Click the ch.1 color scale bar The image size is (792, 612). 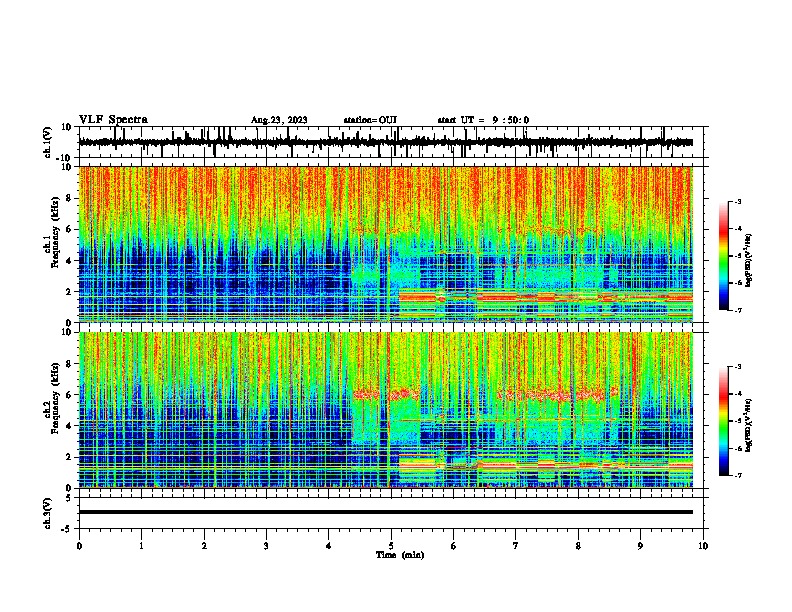(x=724, y=256)
